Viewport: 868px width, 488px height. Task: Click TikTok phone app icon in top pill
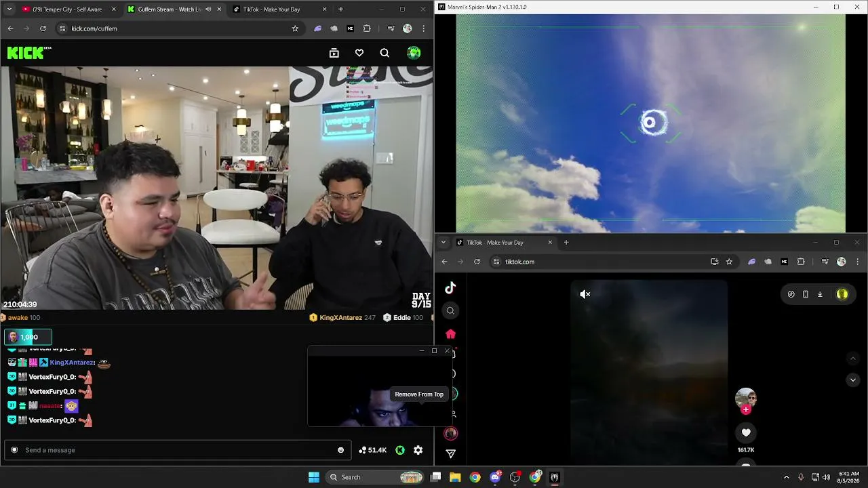(806, 294)
